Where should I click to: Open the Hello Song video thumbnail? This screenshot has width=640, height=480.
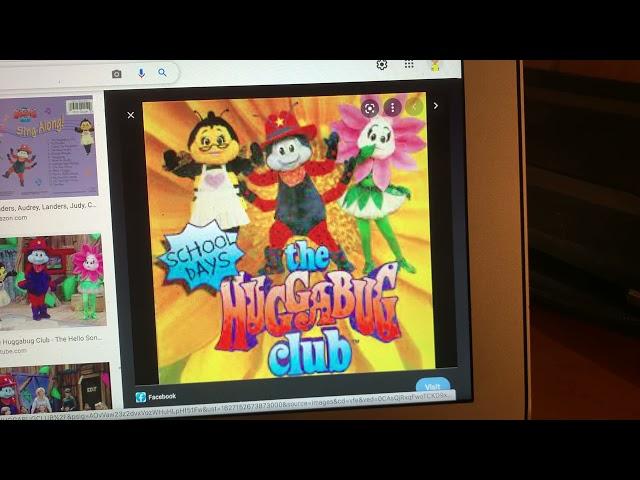click(x=51, y=282)
